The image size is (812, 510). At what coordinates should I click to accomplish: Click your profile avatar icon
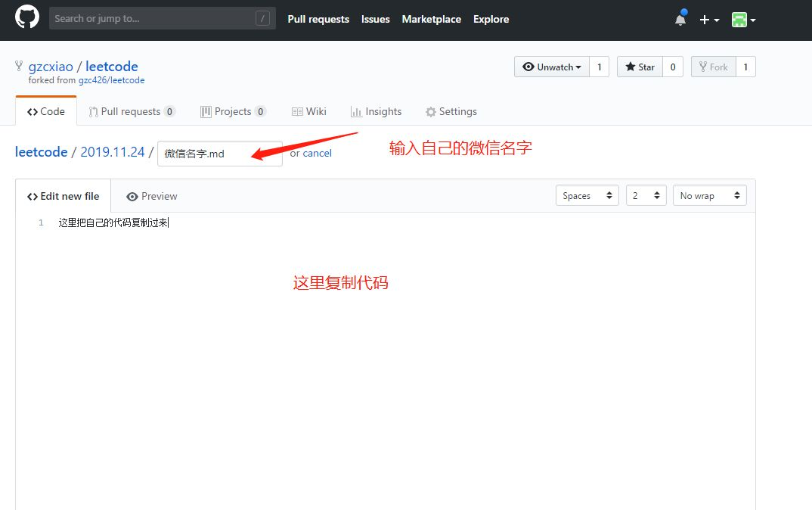pos(739,20)
